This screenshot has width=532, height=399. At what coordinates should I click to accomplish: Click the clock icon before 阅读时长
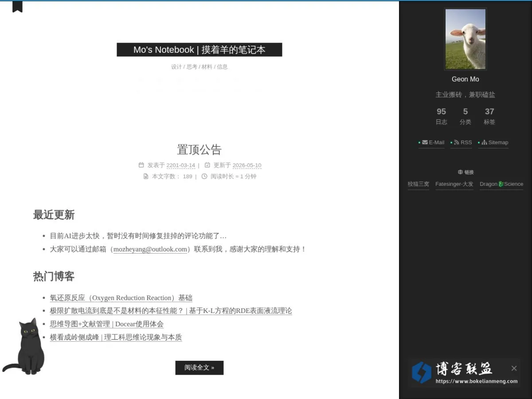tap(204, 176)
